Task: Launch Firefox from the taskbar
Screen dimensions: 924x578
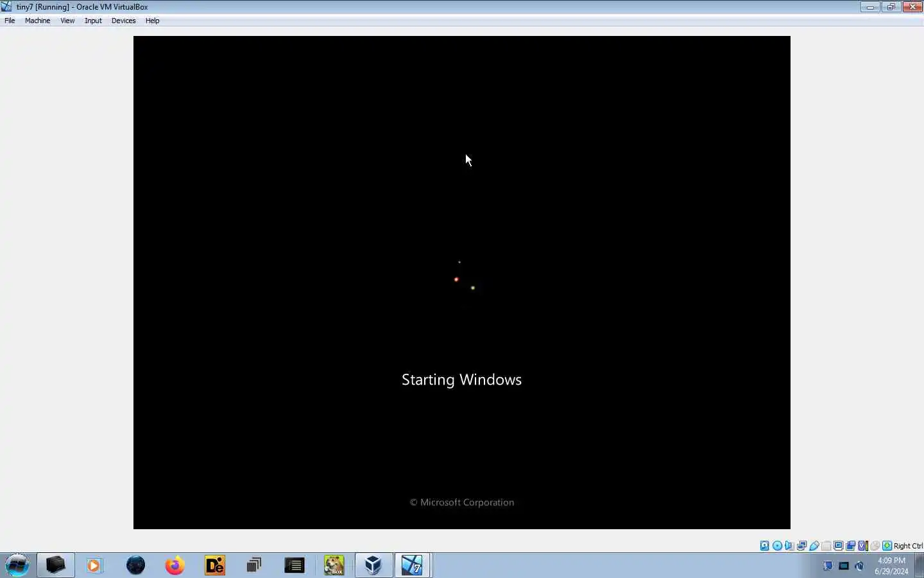Action: tap(175, 565)
